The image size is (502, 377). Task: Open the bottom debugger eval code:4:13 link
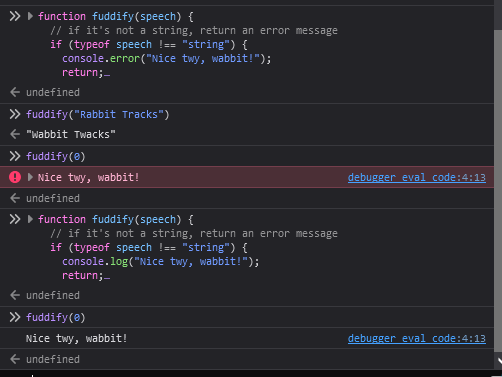[417, 338]
